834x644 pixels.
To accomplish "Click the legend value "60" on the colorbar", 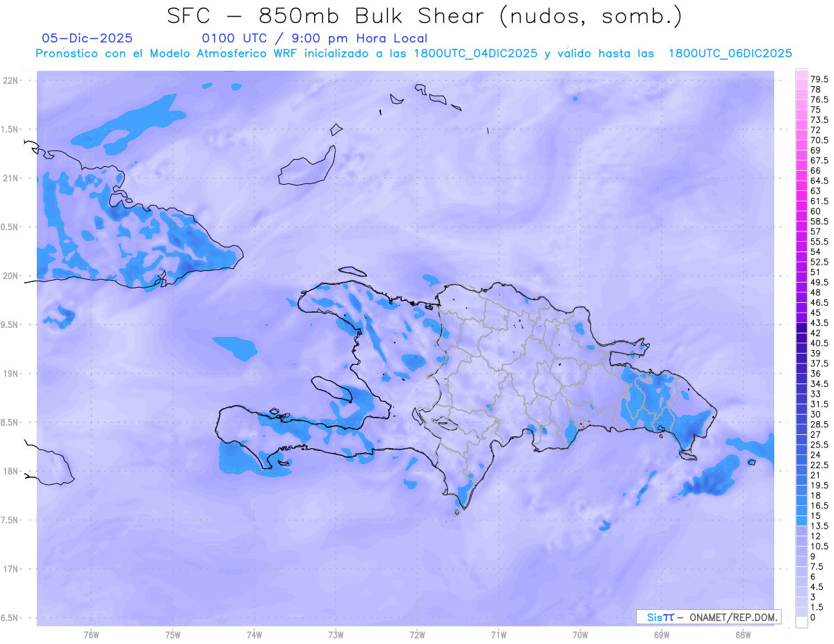I will coord(815,211).
